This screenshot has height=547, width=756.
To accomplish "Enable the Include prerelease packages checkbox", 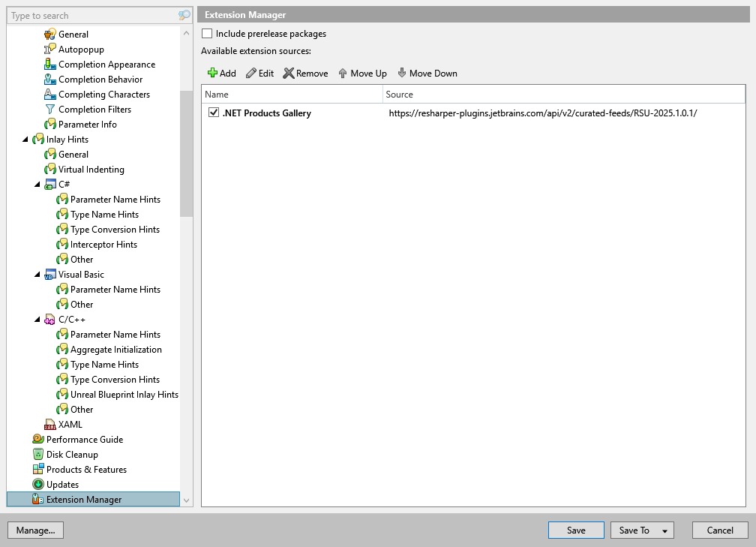I will tap(206, 34).
